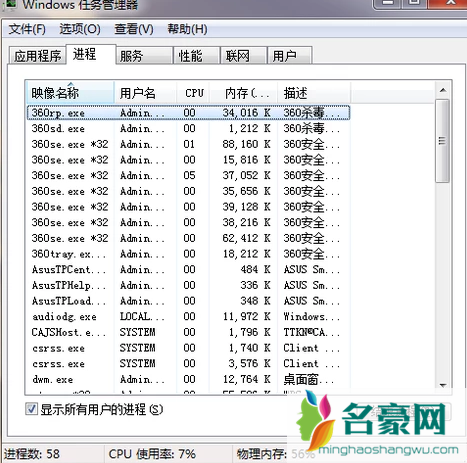Sort by the 用户名 column header

[x=145, y=93]
